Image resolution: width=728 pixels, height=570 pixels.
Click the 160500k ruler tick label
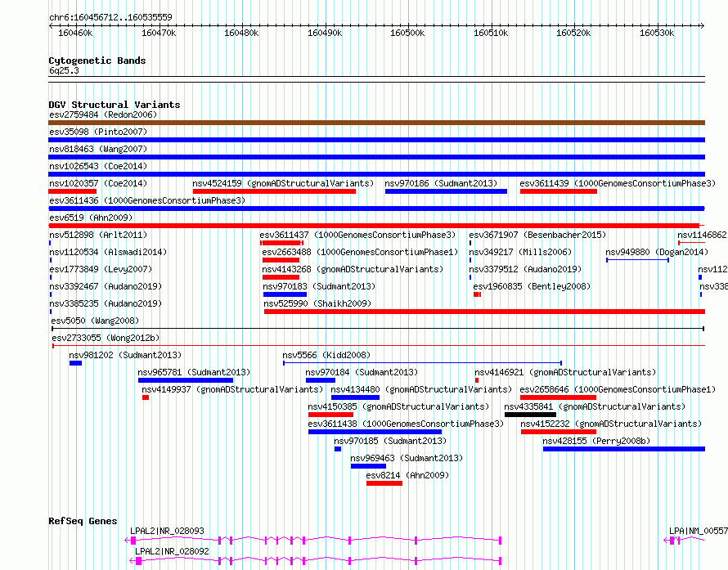click(x=407, y=33)
